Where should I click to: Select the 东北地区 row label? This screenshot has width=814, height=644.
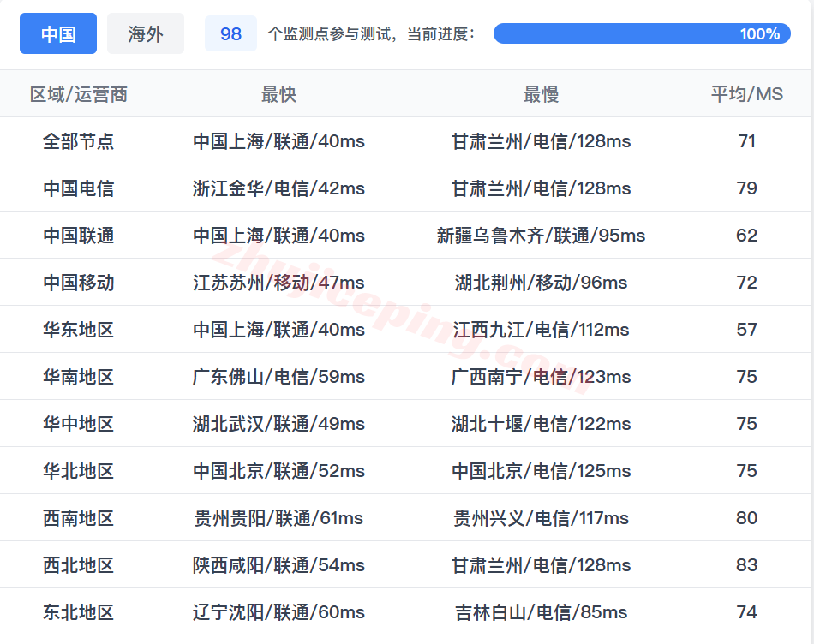pyautogui.click(x=78, y=612)
